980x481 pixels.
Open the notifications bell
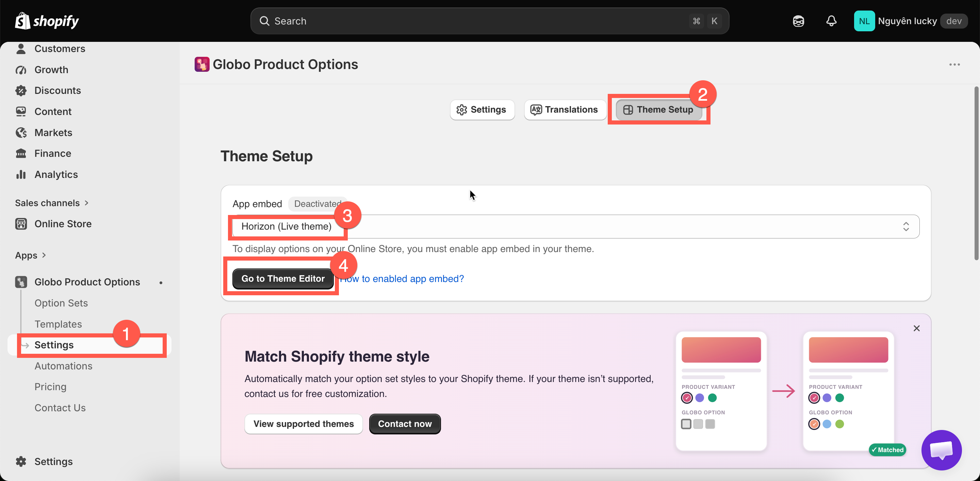(x=831, y=21)
